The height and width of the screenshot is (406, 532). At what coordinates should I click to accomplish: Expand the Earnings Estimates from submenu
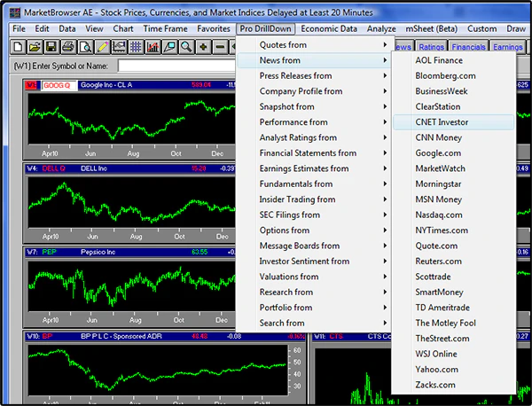tap(314, 168)
